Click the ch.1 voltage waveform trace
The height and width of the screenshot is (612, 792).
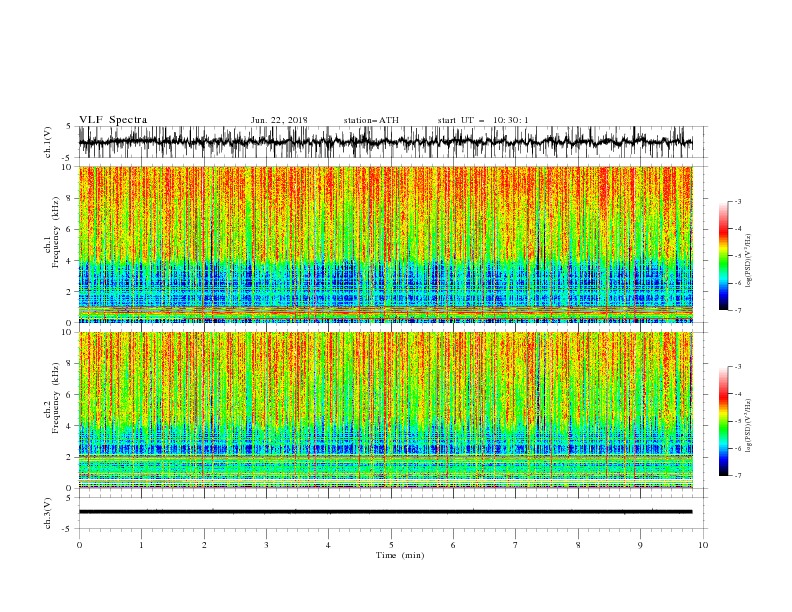[x=385, y=142]
